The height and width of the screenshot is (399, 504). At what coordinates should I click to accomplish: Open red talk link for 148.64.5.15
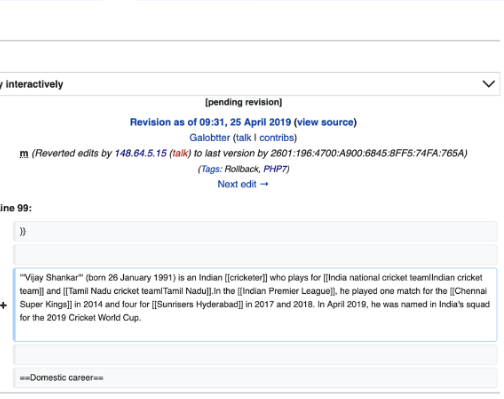coord(180,153)
